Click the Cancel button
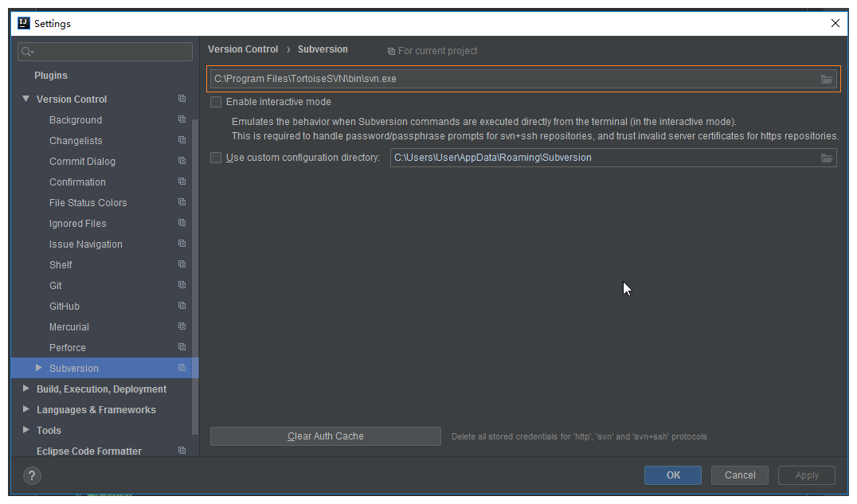857x504 pixels. (x=739, y=475)
